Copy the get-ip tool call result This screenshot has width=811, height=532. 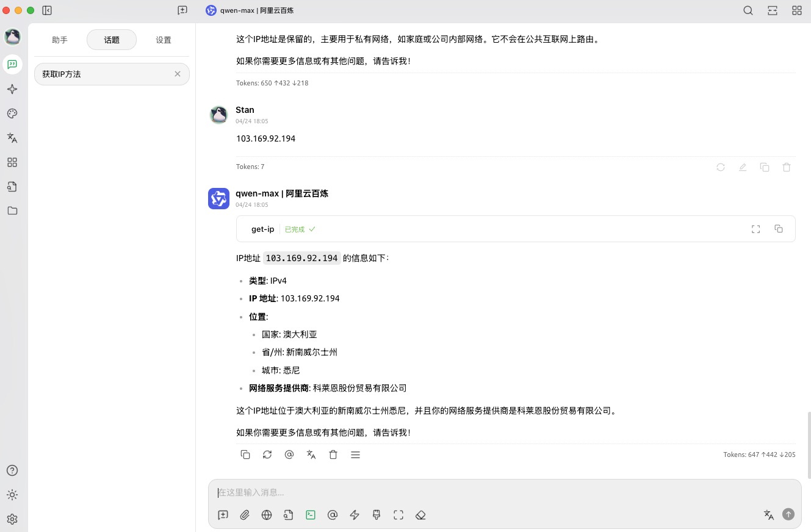[x=779, y=229]
